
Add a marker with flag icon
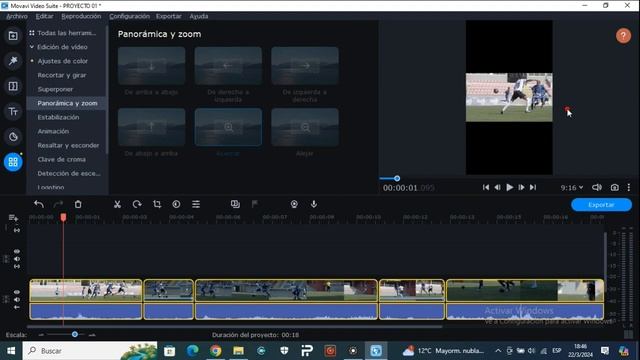coord(255,204)
